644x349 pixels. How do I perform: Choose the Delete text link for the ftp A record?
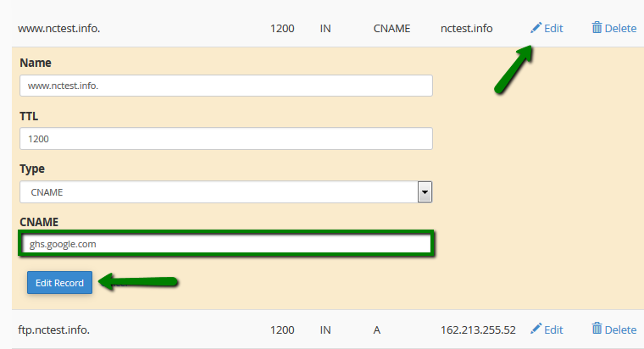coord(620,330)
